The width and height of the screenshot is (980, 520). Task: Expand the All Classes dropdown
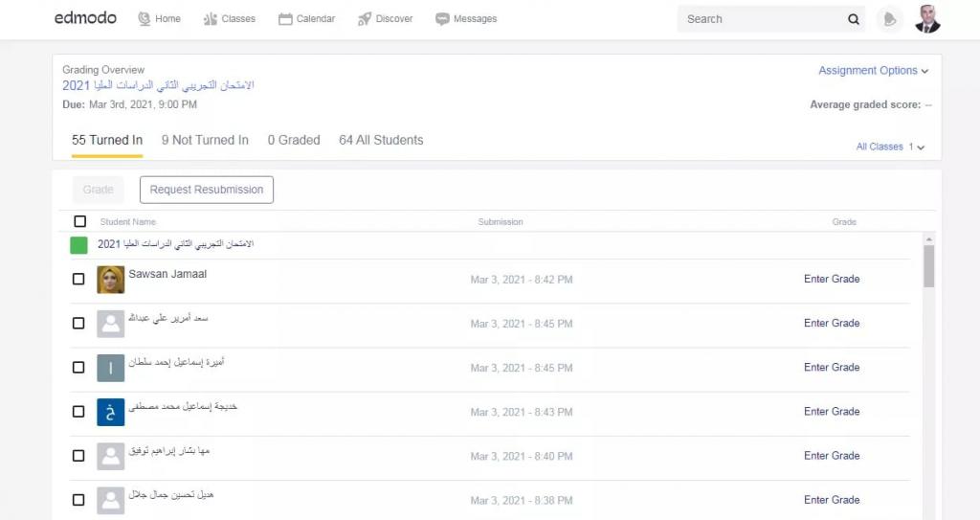click(x=890, y=147)
